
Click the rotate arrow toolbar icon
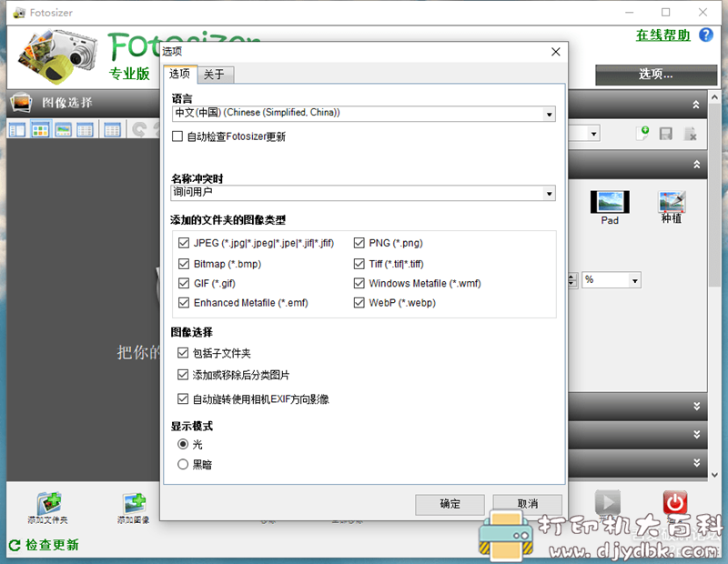139,129
